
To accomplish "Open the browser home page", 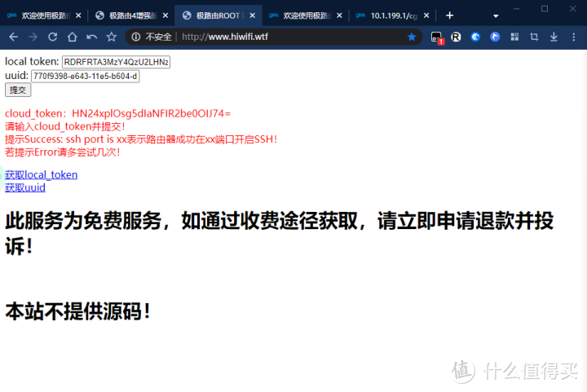I will (73, 37).
